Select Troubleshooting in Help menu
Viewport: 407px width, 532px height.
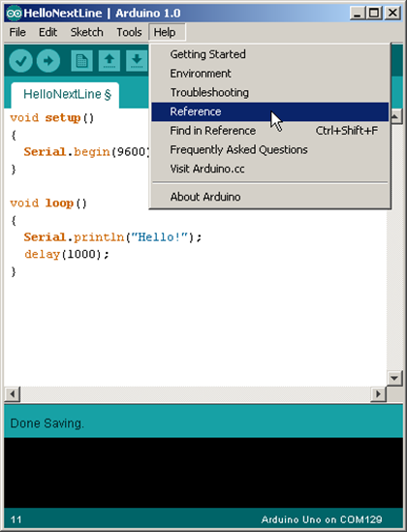270,92
